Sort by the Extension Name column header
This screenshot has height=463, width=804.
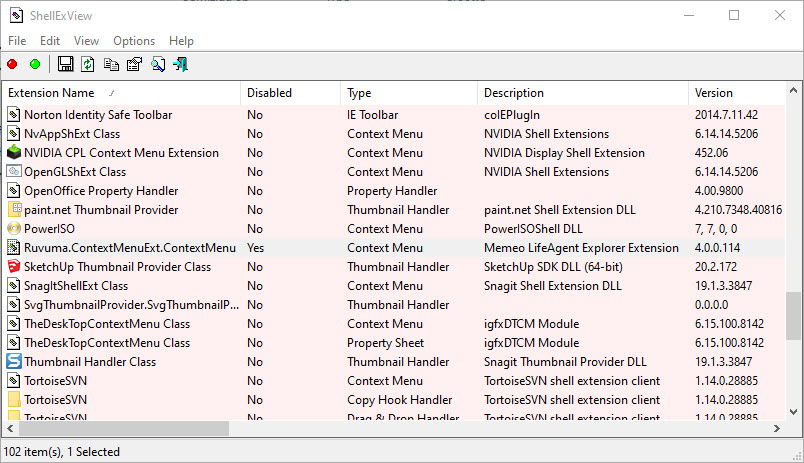click(x=122, y=93)
